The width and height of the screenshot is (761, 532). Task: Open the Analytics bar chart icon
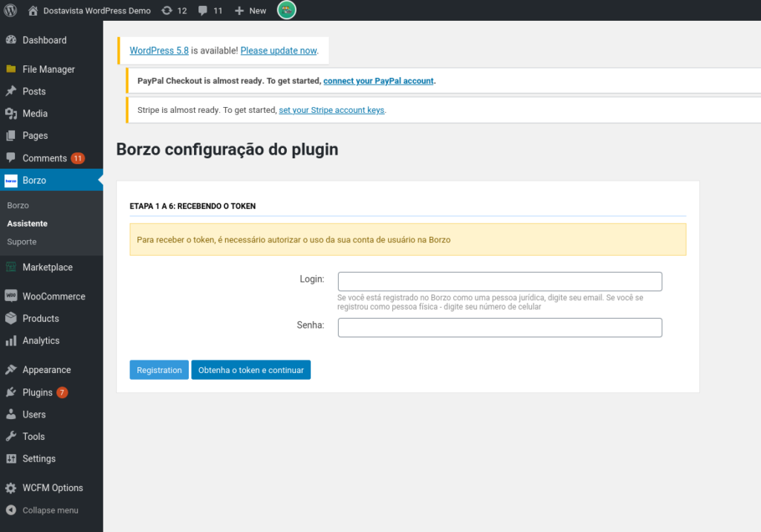tap(12, 340)
